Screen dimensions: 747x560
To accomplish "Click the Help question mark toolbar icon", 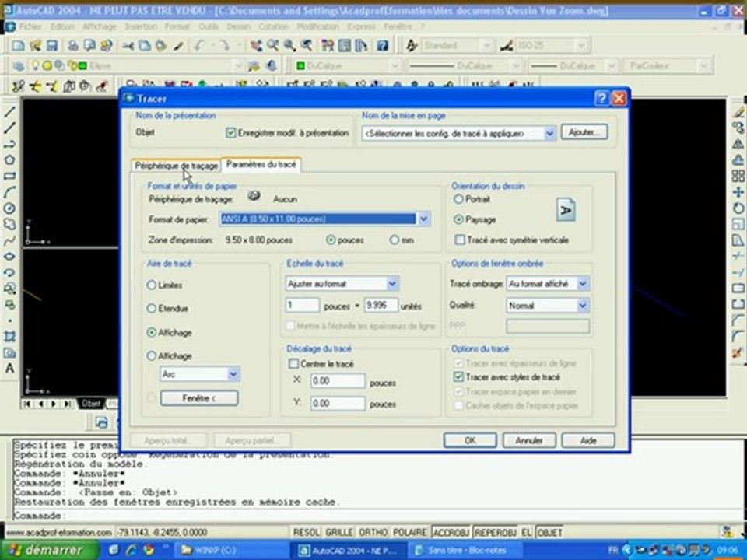I will [x=382, y=46].
